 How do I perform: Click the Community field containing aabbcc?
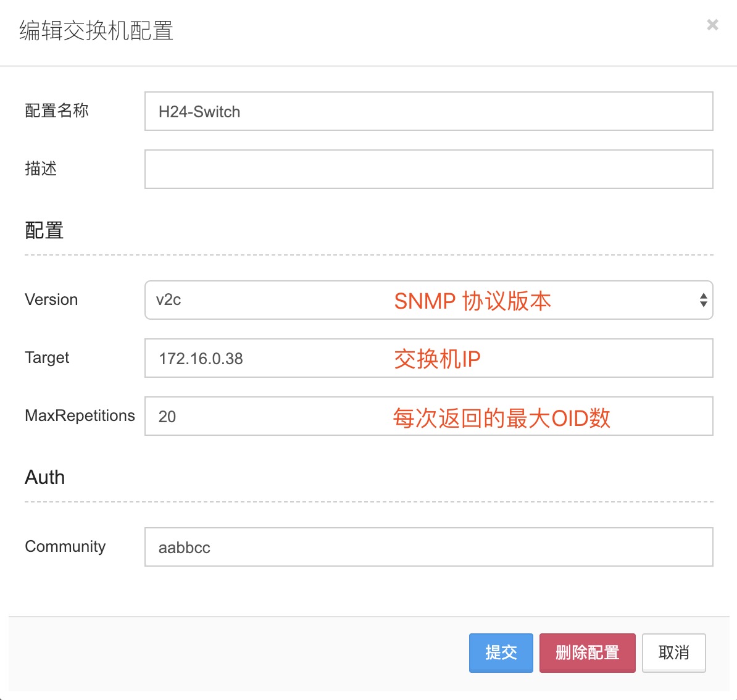pyautogui.click(x=428, y=547)
